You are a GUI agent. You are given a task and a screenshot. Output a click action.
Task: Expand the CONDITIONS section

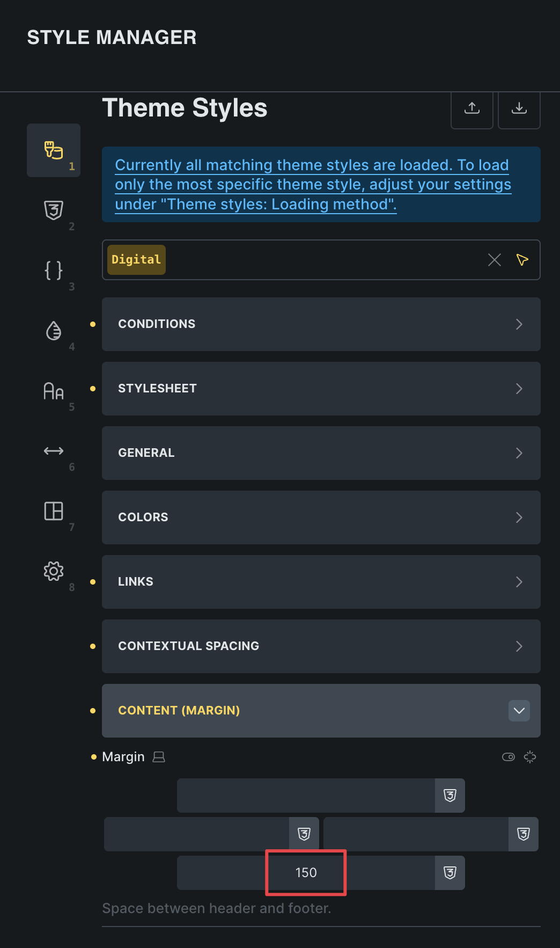pyautogui.click(x=321, y=324)
